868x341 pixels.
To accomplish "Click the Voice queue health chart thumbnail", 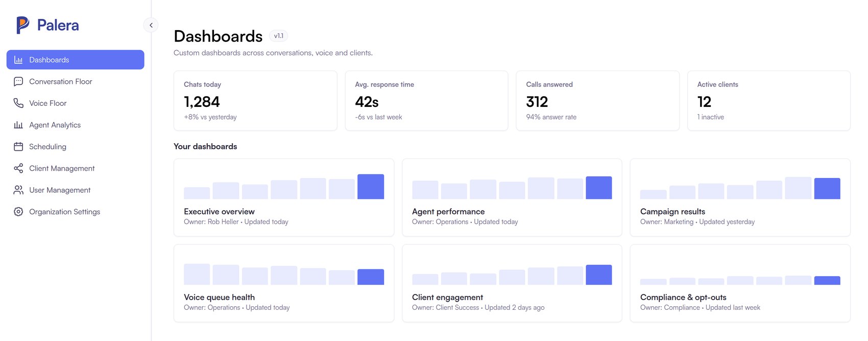I will click(x=284, y=274).
